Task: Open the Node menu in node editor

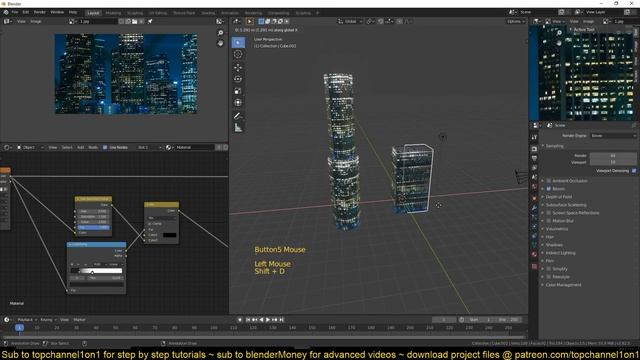Action: point(93,147)
